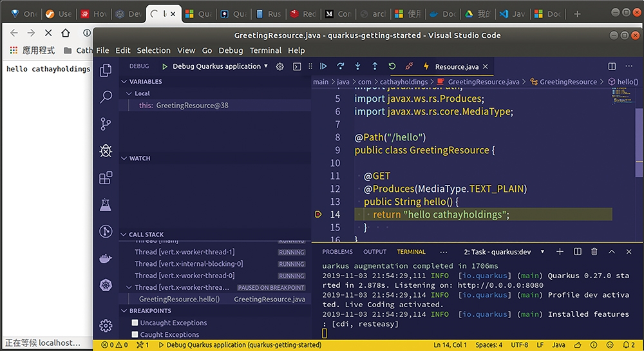Open the Test flask view
Image resolution: width=644 pixels, height=351 pixels.
click(106, 204)
